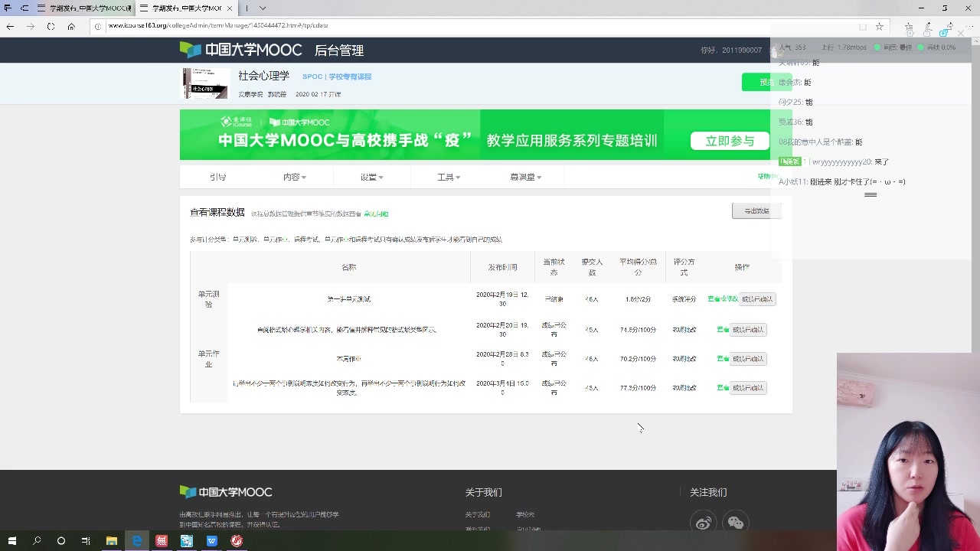Open the 引导 navigation item
Viewport: 980px width, 551px height.
pyautogui.click(x=217, y=177)
